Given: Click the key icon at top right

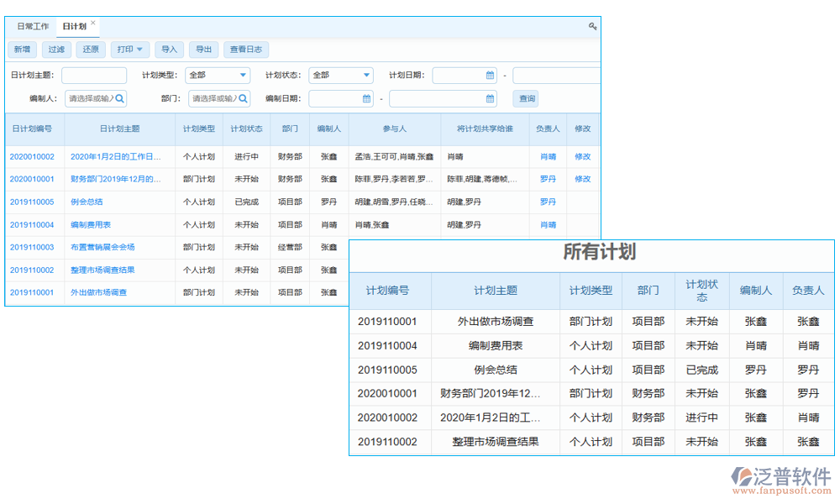Looking at the screenshot, I should coord(592,26).
